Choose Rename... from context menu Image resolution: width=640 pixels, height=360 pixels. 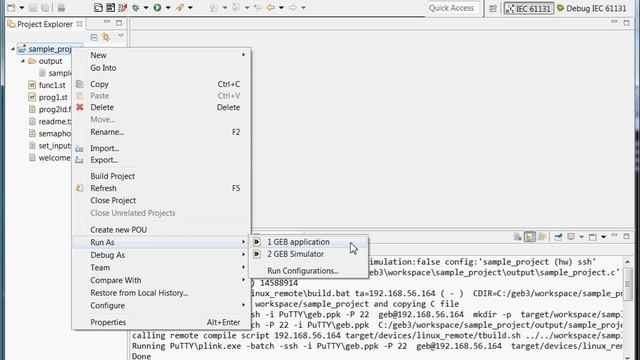[x=162, y=132]
